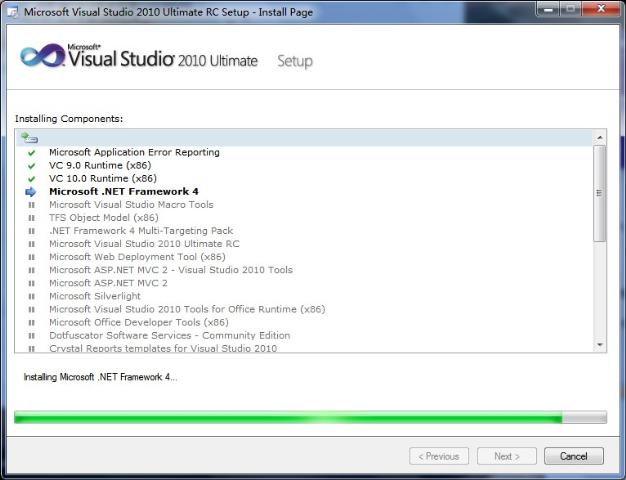The height and width of the screenshot is (480, 626).
Task: Click the pause icon beside Dotfuscator Software Services
Action: (x=32, y=336)
